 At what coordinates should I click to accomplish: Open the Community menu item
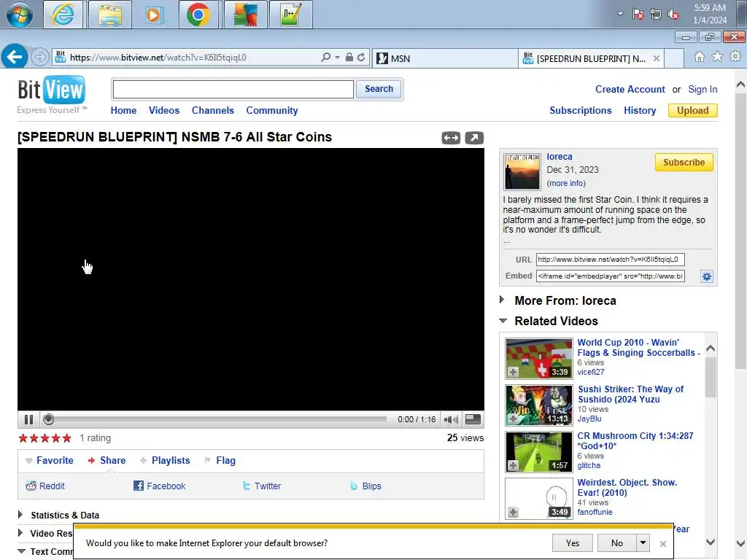(x=271, y=111)
